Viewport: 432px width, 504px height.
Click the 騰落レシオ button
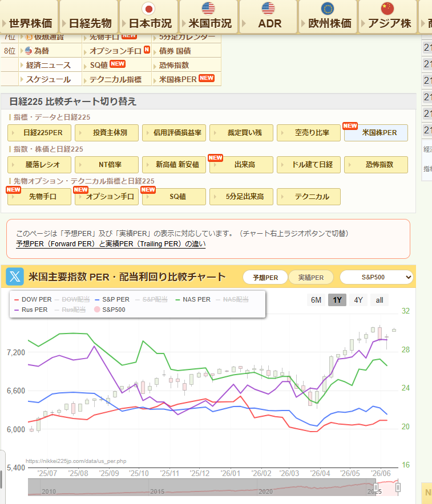point(39,165)
